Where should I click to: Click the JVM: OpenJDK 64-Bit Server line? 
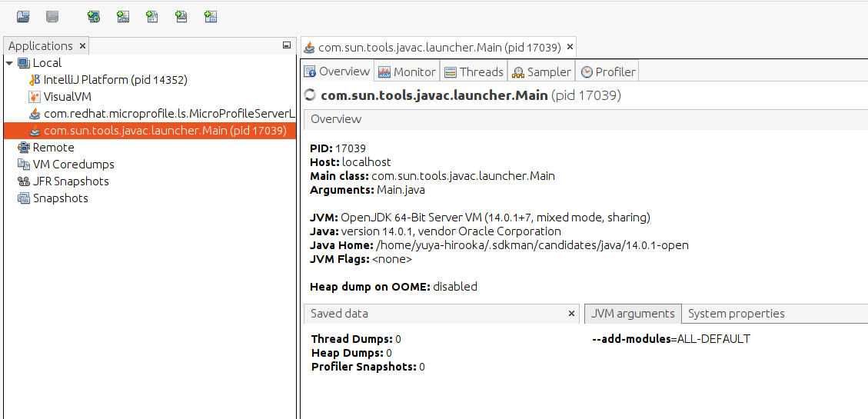pyautogui.click(x=480, y=217)
